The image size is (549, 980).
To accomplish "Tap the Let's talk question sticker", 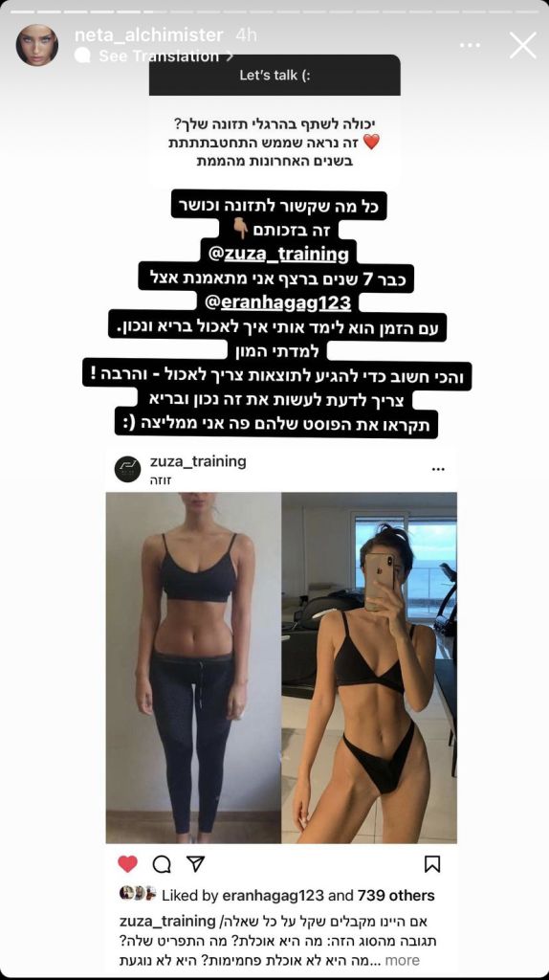I will click(x=274, y=119).
